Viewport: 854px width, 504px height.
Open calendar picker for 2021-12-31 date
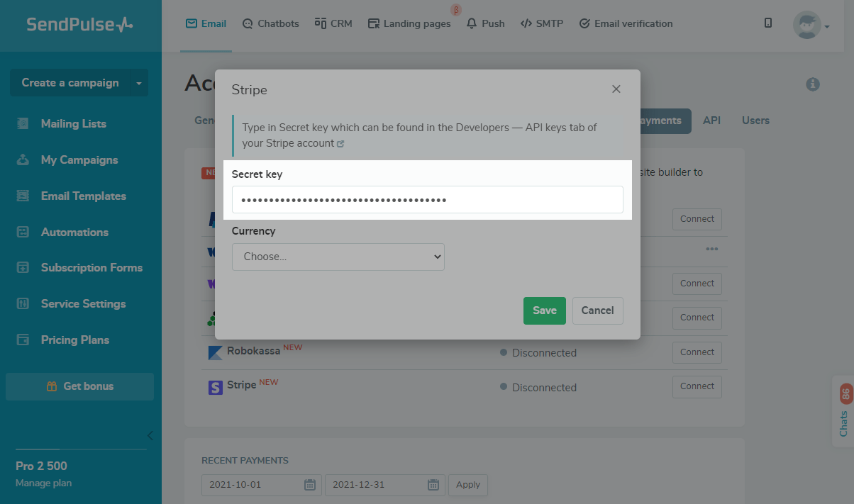433,485
